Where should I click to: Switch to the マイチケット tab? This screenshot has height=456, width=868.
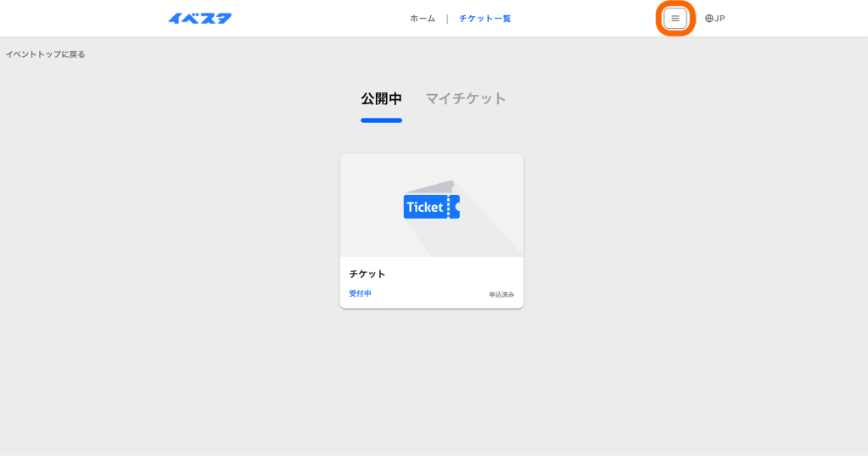coord(465,98)
